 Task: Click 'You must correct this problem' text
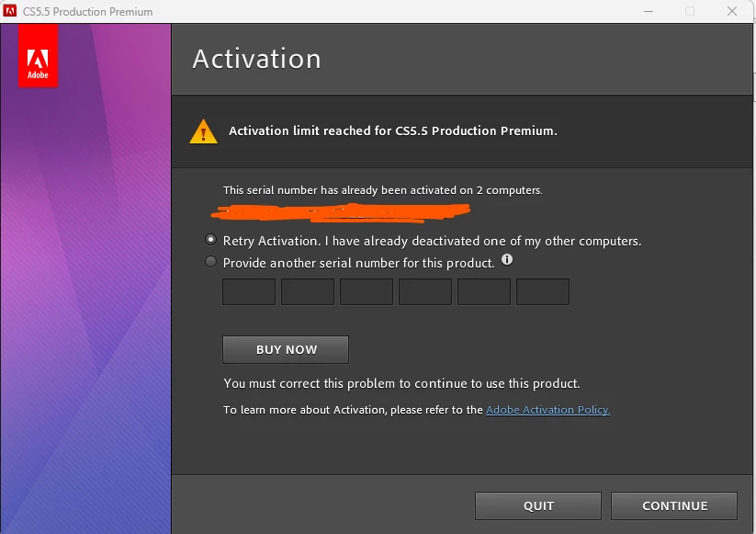pos(401,383)
